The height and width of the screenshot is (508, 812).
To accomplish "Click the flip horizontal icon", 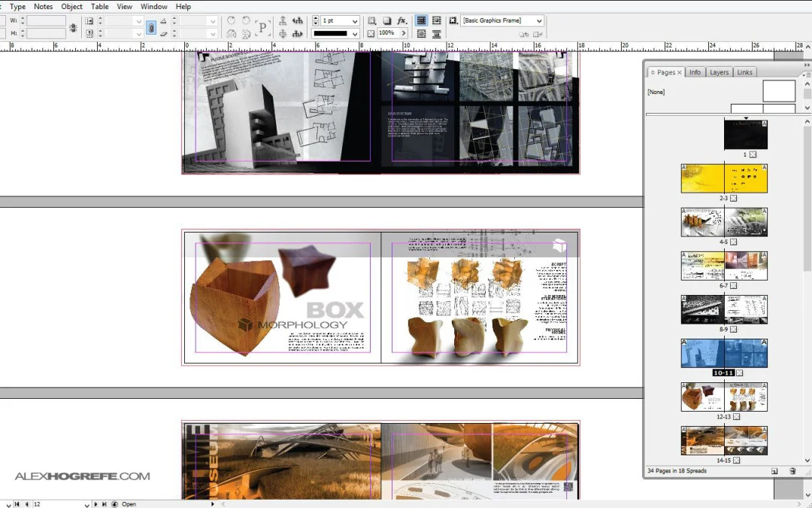I will tap(231, 34).
